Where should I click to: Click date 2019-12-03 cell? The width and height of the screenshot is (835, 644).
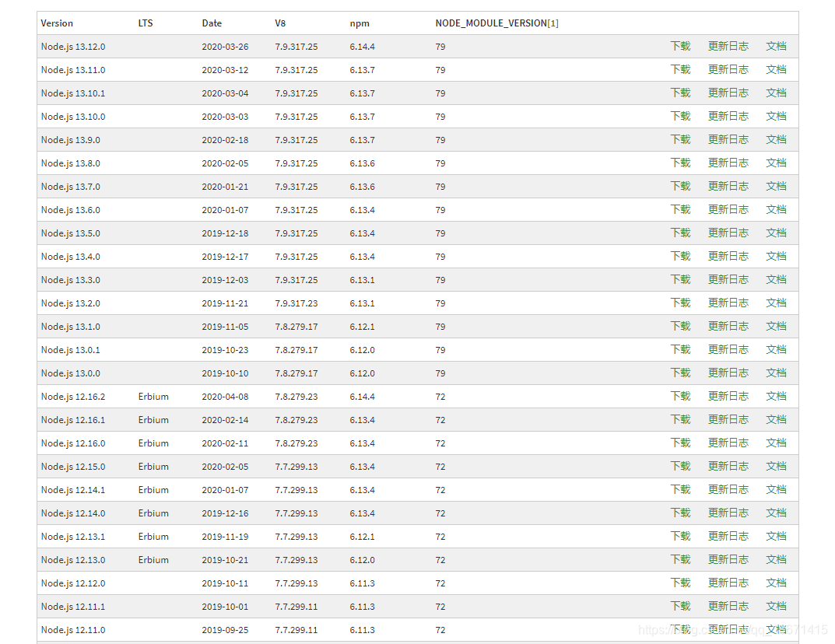click(225, 280)
